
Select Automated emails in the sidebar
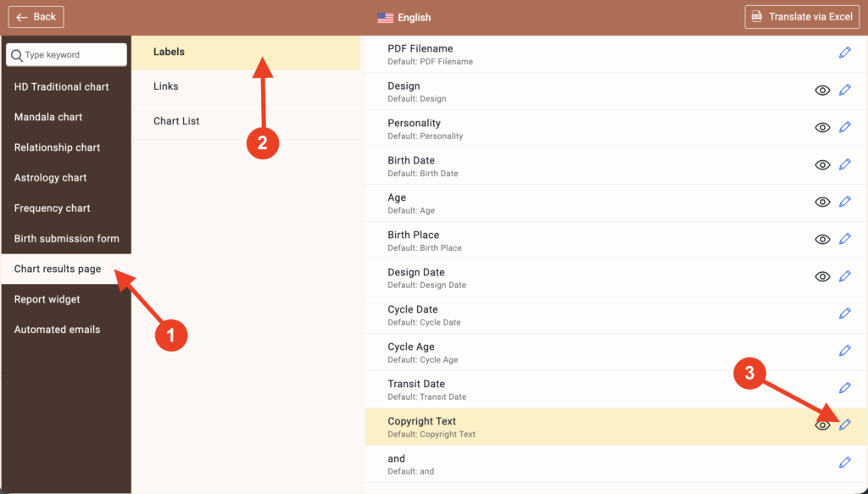(57, 330)
